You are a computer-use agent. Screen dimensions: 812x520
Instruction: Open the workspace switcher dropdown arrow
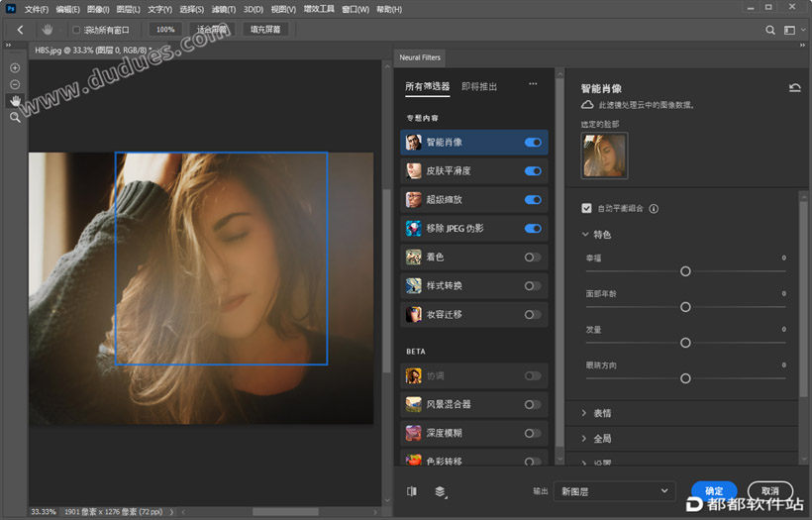click(x=803, y=30)
